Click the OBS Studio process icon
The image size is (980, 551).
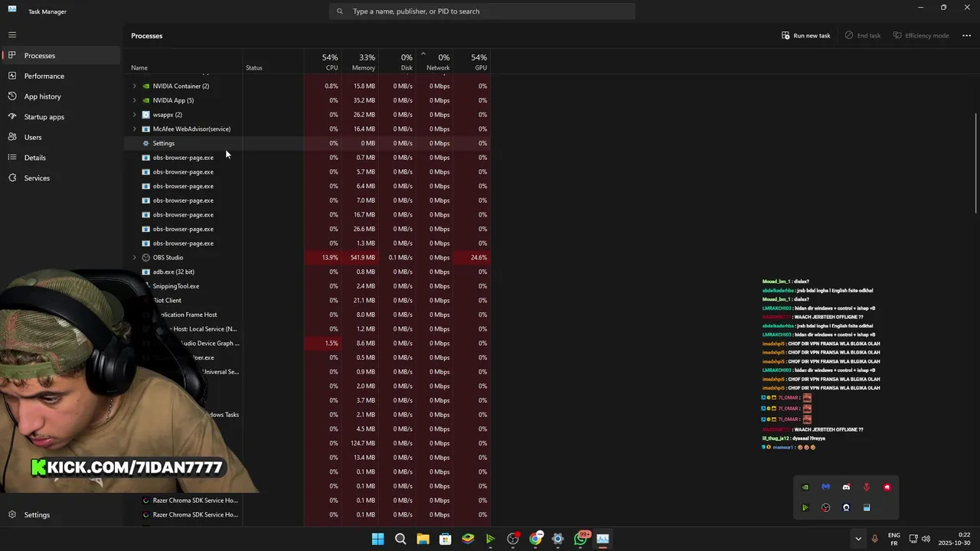tap(146, 258)
